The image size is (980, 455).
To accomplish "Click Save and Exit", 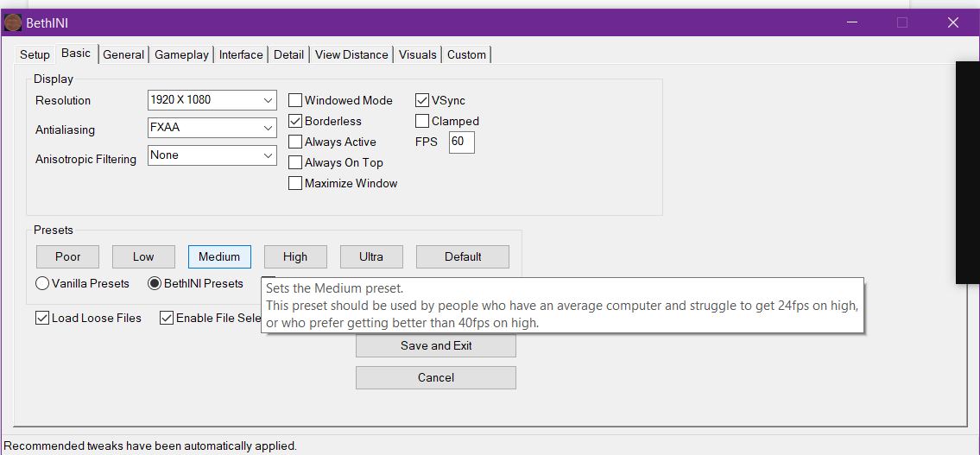I will [x=436, y=345].
